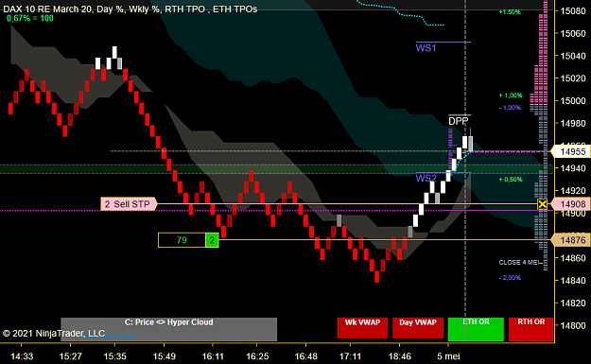Click the WS1 weekly support label

coord(426,48)
